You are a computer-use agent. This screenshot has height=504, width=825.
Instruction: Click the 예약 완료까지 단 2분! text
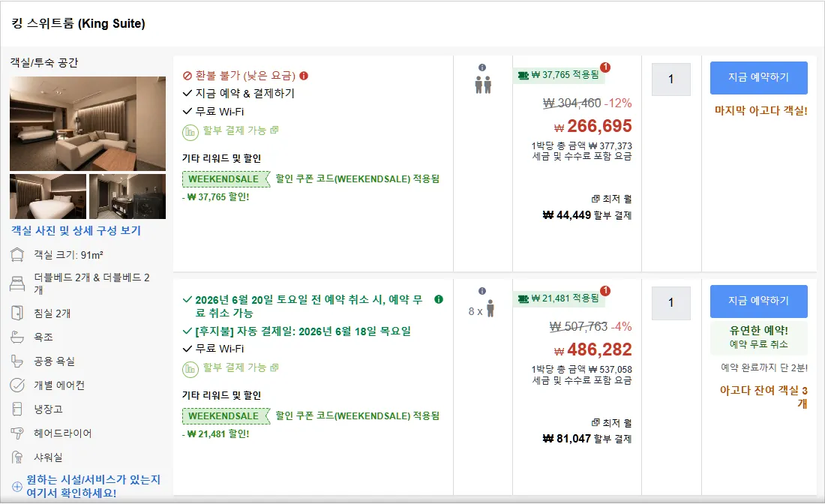tap(764, 367)
